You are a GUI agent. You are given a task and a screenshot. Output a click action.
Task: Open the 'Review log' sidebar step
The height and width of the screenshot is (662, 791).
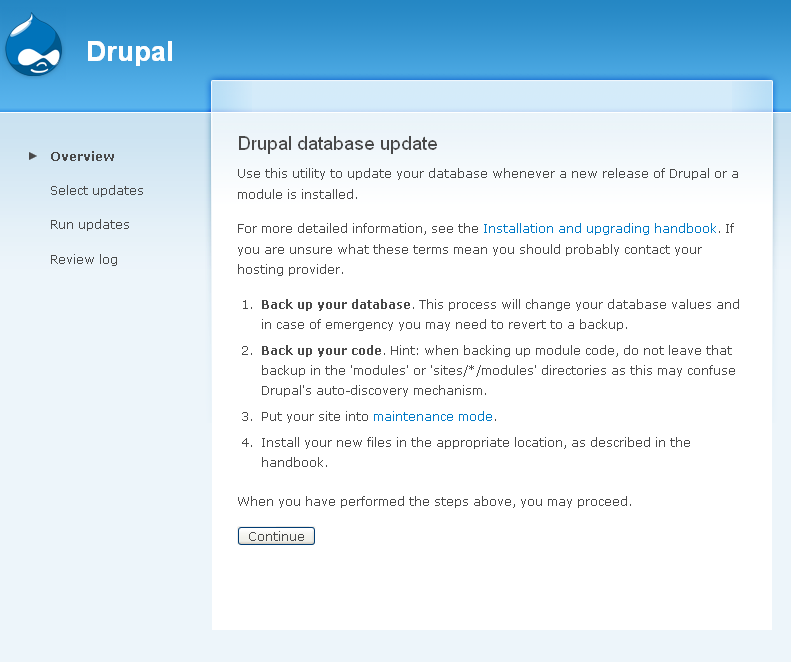click(x=84, y=259)
